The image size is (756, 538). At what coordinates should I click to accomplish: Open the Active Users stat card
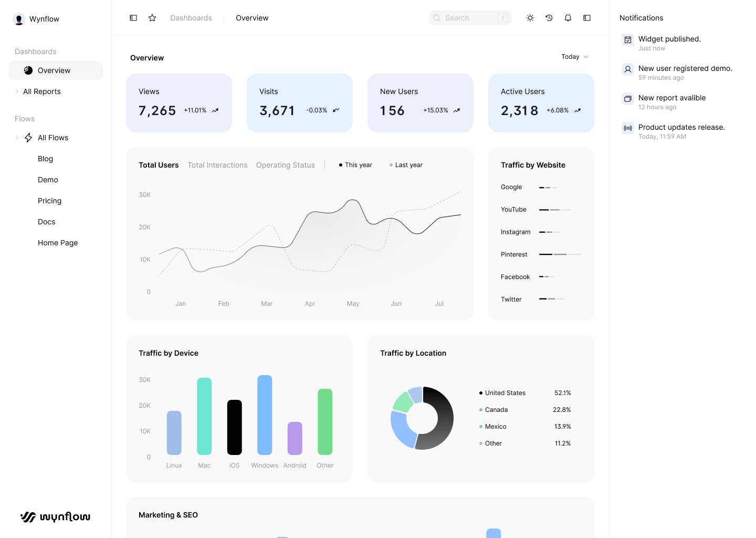tap(541, 103)
